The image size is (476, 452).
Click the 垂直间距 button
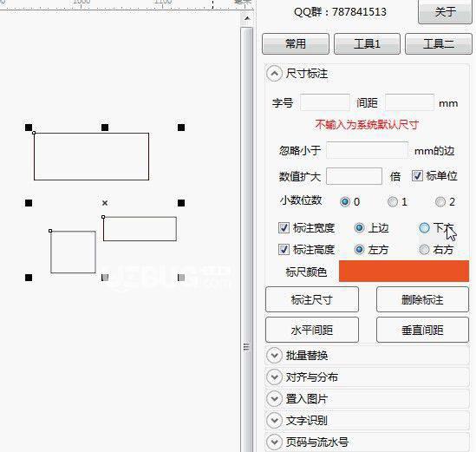point(422,330)
